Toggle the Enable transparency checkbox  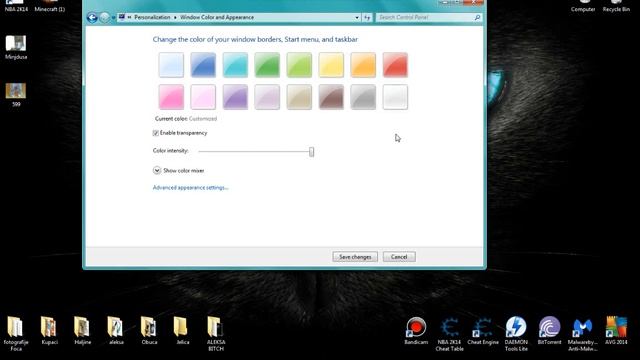click(156, 133)
